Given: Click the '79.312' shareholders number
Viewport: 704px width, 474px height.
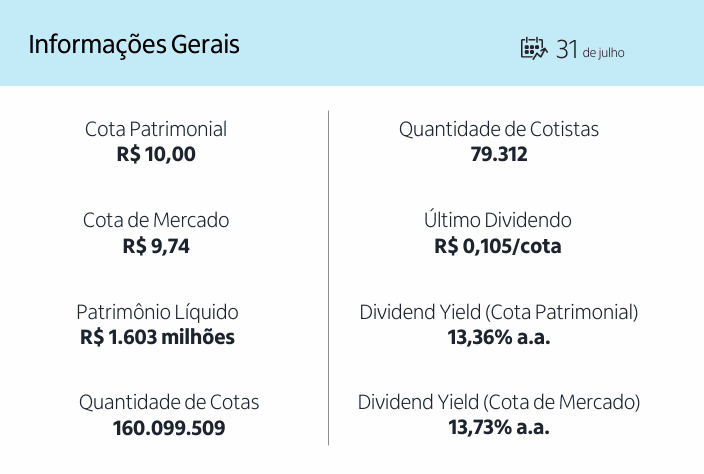Looking at the screenshot, I should 499,155.
